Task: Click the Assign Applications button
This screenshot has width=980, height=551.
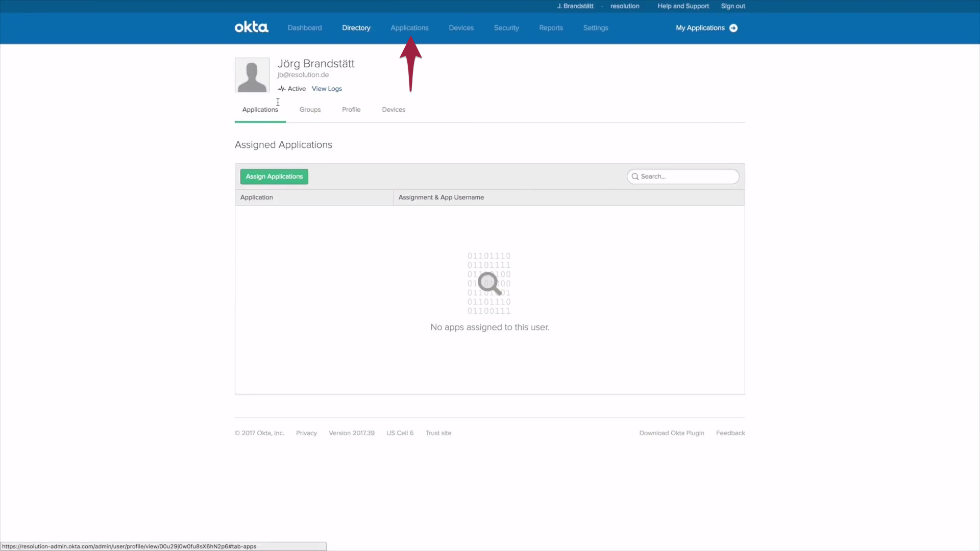Action: coord(274,177)
